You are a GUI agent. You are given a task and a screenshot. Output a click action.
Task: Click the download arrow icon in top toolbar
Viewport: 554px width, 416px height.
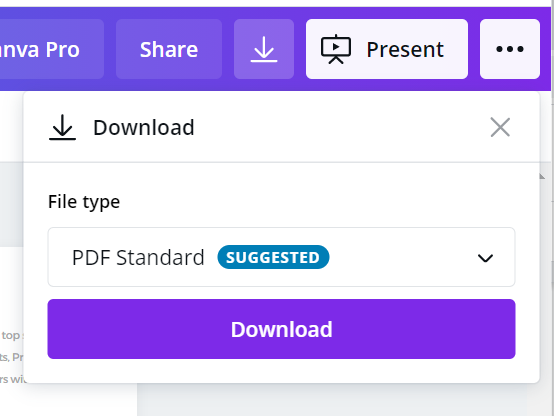click(x=264, y=49)
